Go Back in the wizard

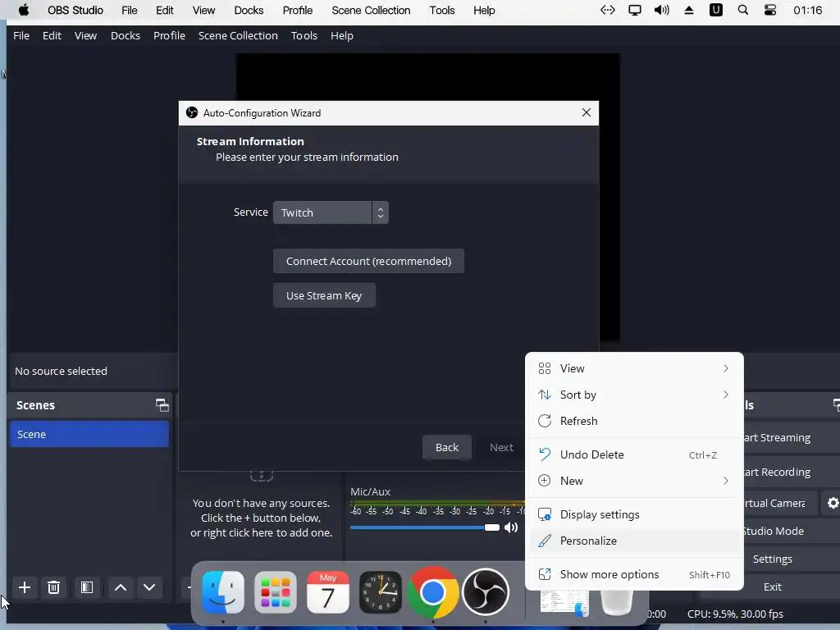click(x=447, y=447)
